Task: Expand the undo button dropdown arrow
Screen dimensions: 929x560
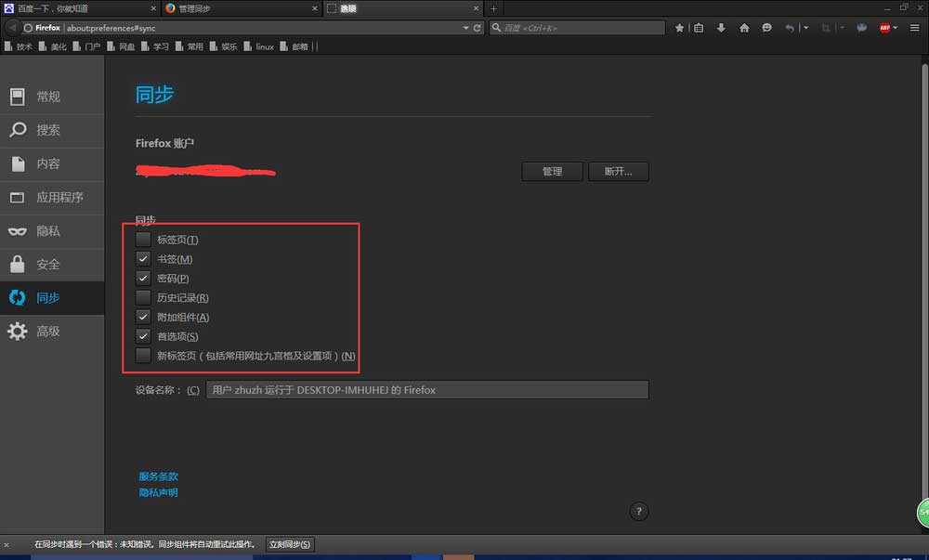Action: coord(805,28)
